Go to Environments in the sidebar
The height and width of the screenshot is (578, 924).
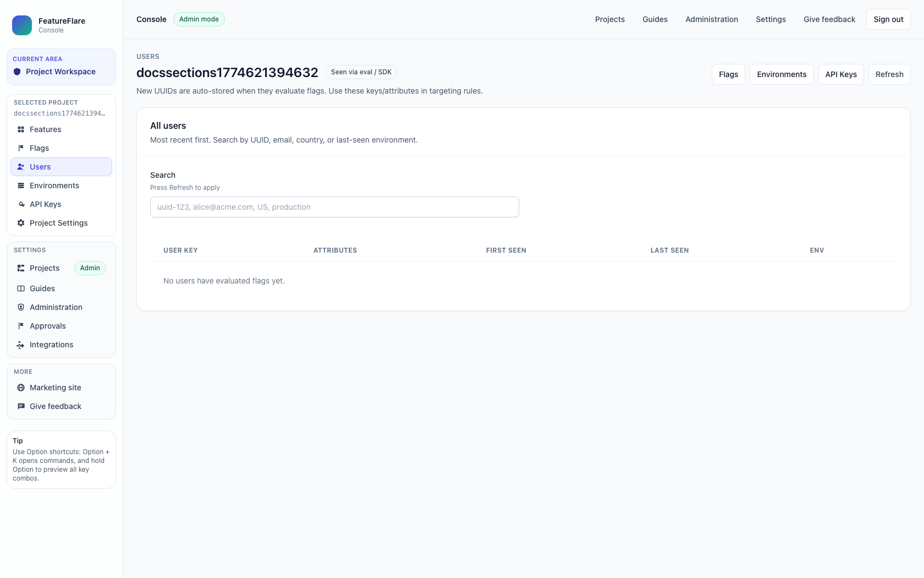click(61, 186)
